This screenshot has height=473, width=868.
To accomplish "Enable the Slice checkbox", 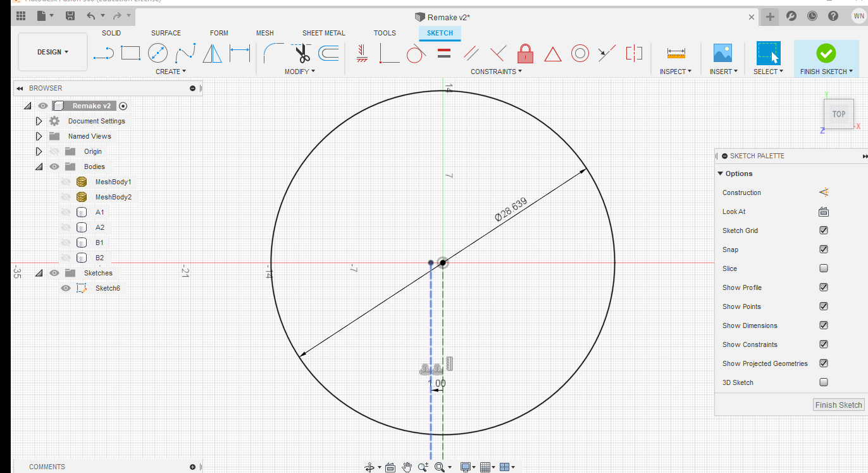I will click(x=824, y=268).
